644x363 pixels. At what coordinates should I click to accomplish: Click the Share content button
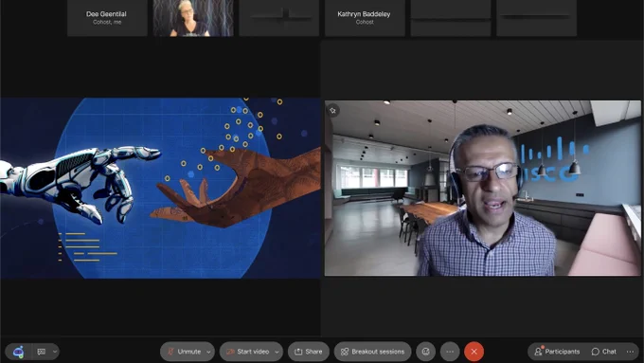point(309,352)
